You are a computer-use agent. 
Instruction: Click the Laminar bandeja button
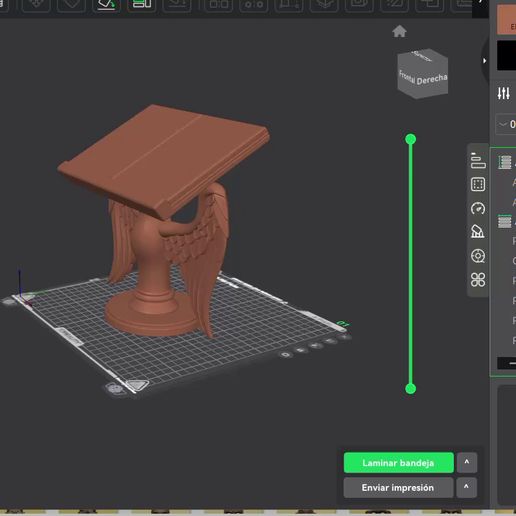(x=399, y=463)
